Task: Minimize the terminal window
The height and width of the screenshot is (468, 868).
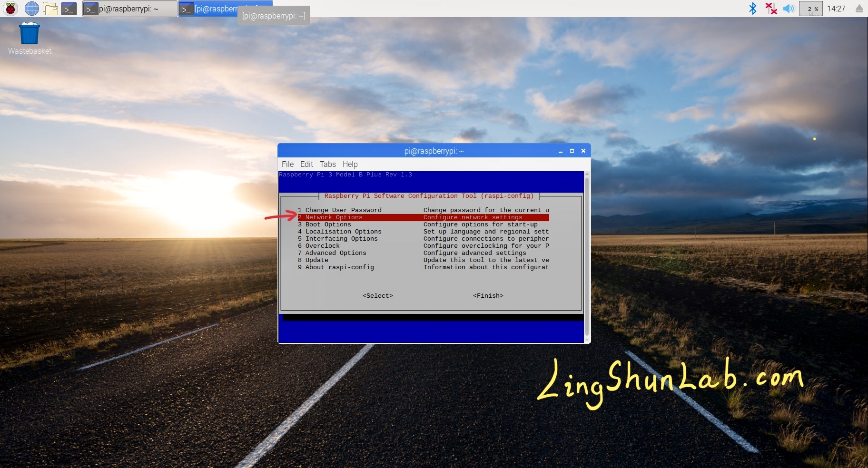Action: [x=561, y=151]
